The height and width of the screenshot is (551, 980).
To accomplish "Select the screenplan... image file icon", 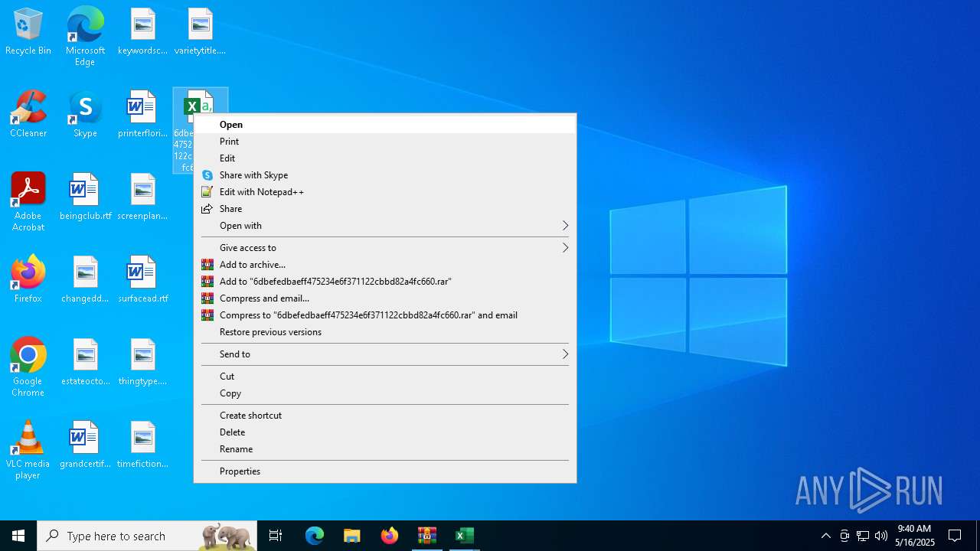I will (142, 197).
